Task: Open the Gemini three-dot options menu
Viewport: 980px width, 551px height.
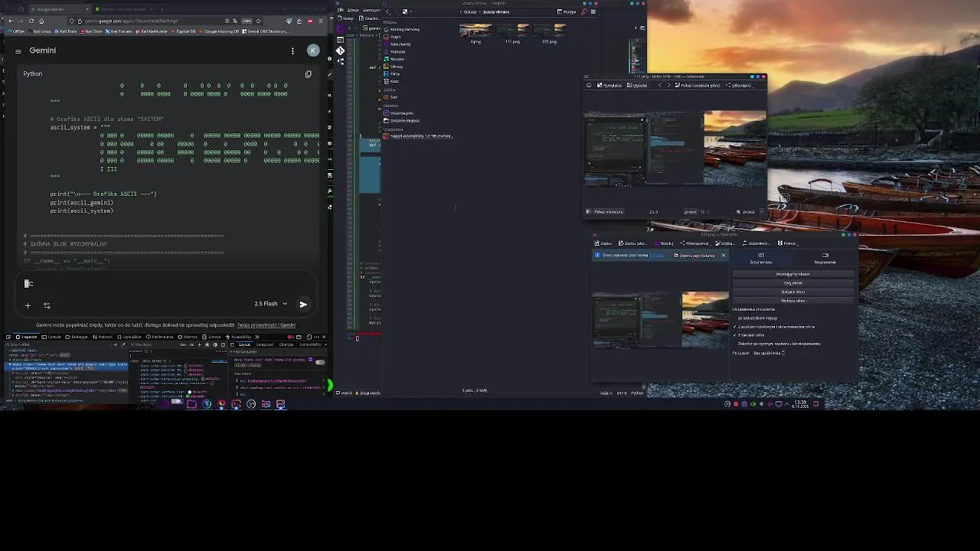Action: pyautogui.click(x=292, y=51)
